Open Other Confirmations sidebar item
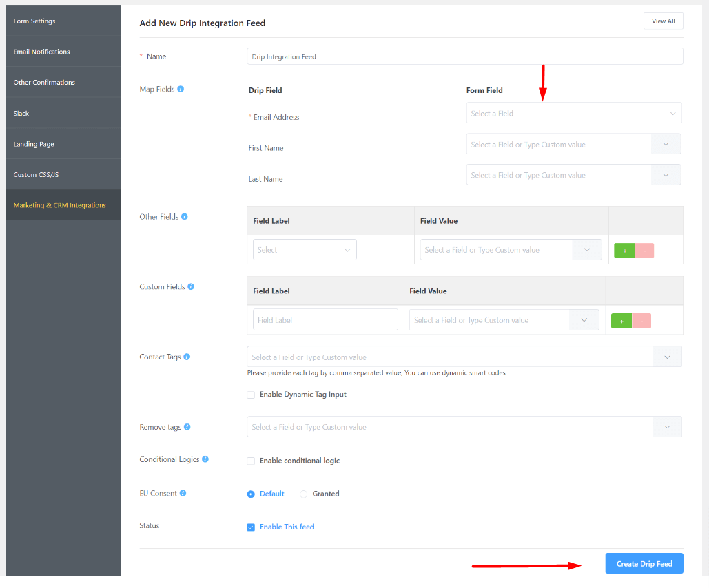The height and width of the screenshot is (588, 709). click(x=63, y=82)
